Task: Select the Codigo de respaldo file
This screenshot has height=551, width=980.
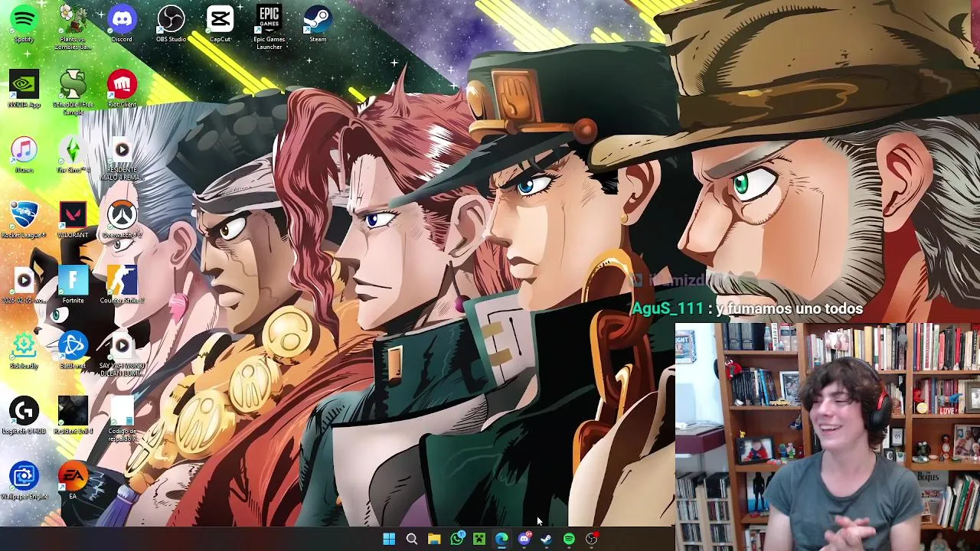Action: coord(122,419)
